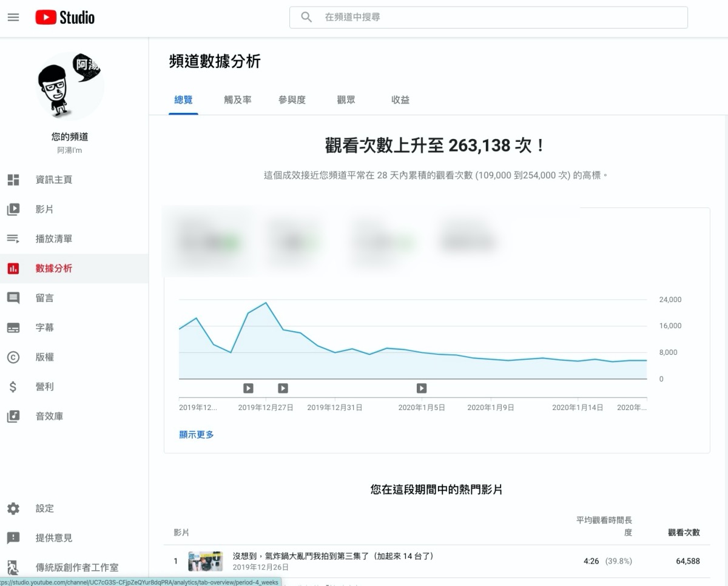
Task: Select the 收益 revenue tab
Action: [400, 100]
